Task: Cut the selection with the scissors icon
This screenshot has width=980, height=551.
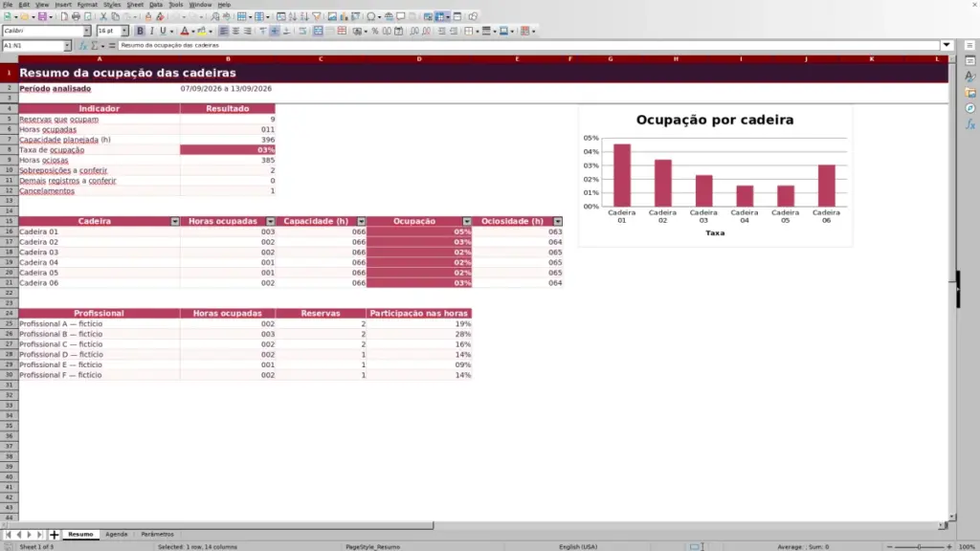Action: pyautogui.click(x=103, y=16)
